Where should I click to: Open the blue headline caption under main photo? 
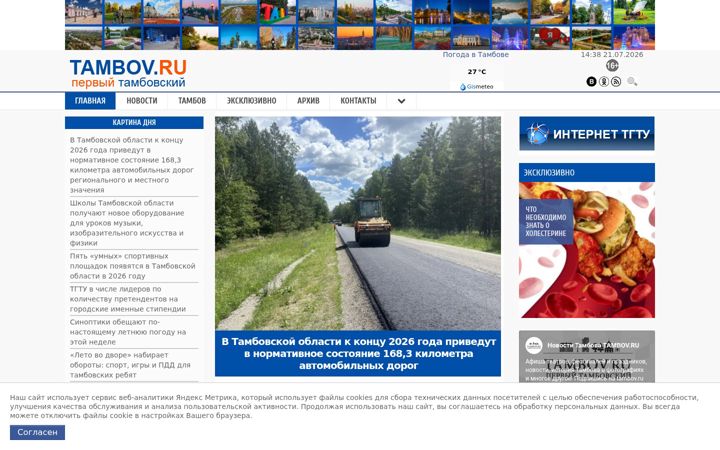(x=358, y=354)
